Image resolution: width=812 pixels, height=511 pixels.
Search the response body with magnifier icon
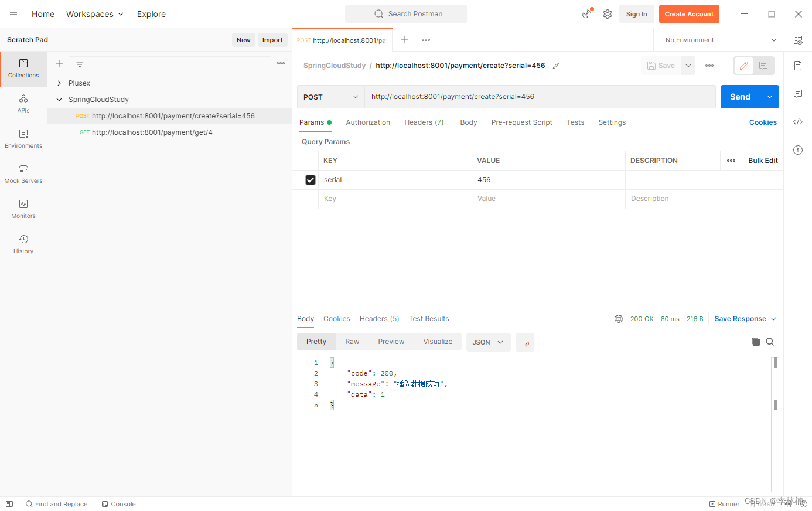point(770,342)
